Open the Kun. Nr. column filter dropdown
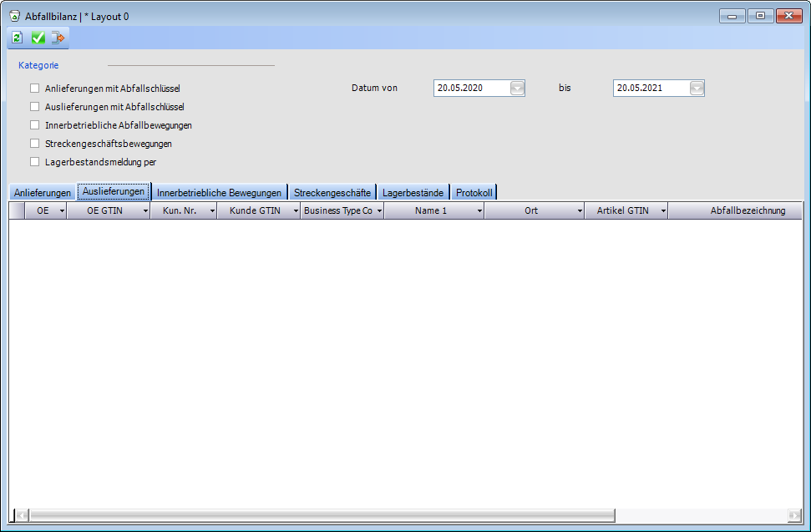Image resolution: width=811 pixels, height=532 pixels. point(212,211)
